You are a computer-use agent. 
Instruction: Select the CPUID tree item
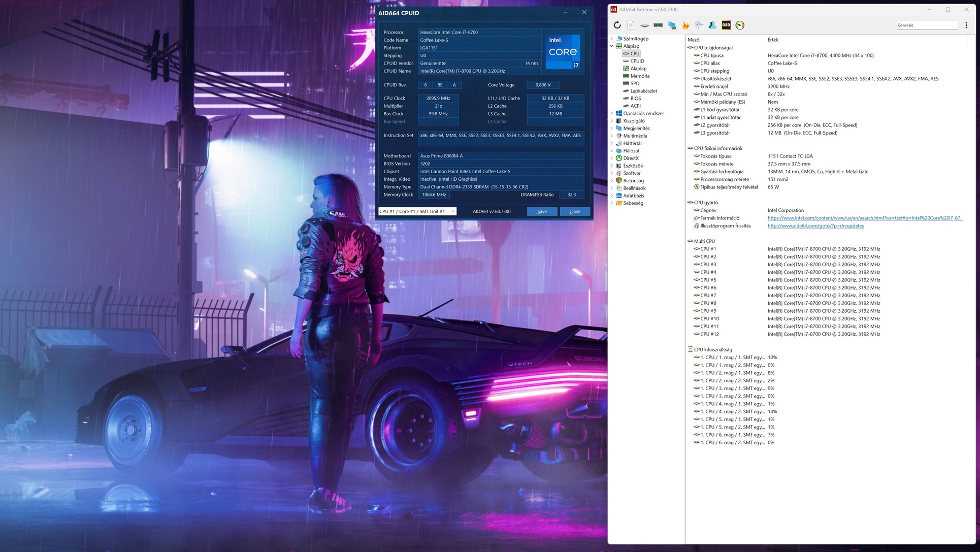(637, 61)
